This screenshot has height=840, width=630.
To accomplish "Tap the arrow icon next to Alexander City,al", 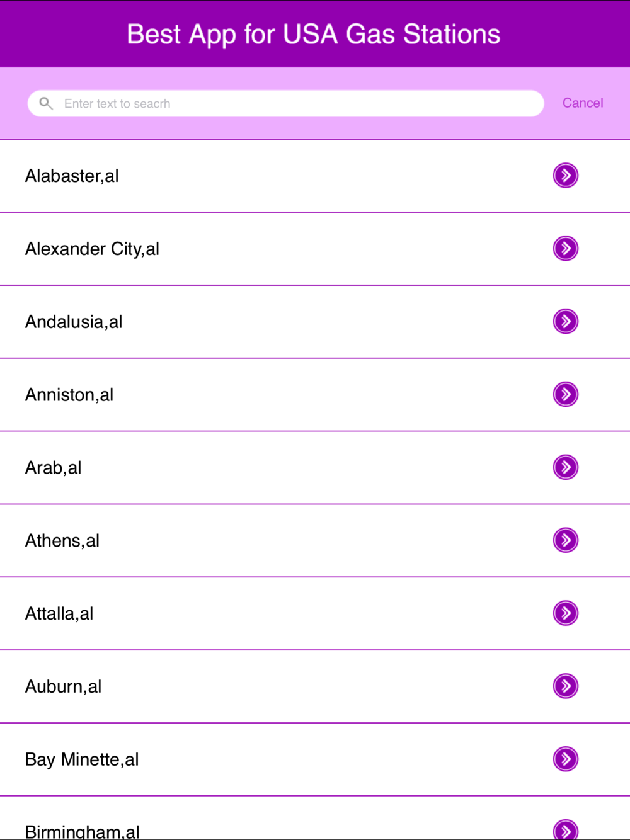I will [566, 249].
